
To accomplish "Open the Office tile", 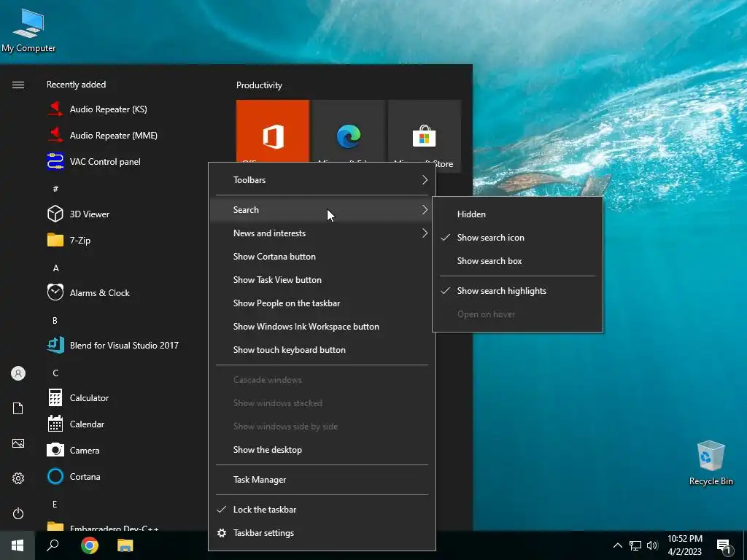I will pos(273,131).
